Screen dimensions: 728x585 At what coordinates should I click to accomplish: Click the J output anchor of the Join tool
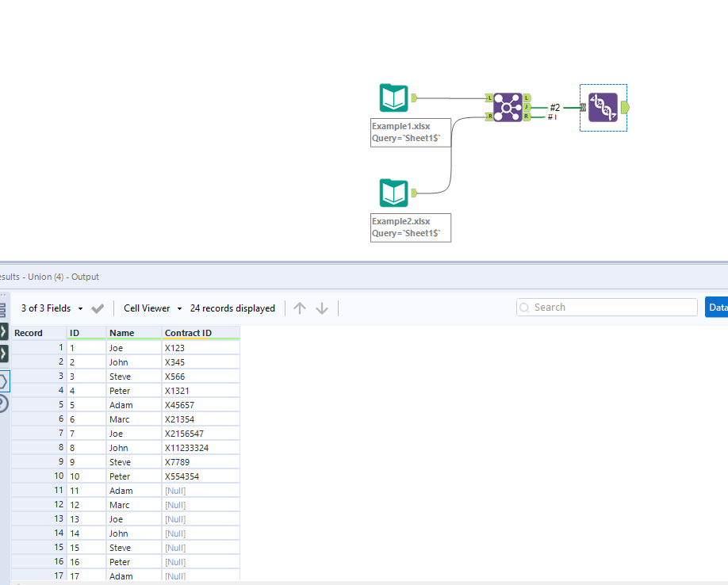[x=527, y=106]
